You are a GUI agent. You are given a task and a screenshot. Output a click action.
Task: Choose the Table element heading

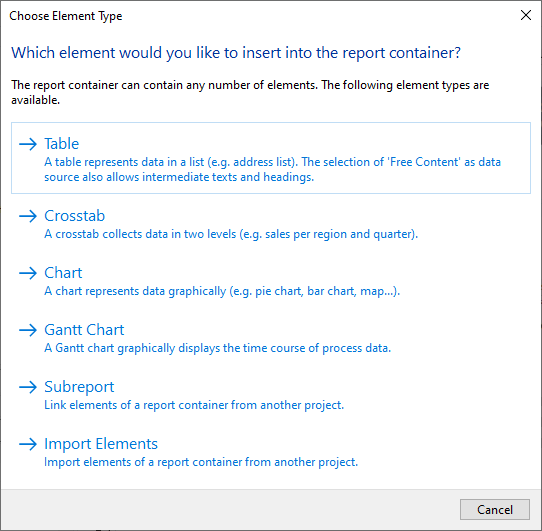point(62,143)
